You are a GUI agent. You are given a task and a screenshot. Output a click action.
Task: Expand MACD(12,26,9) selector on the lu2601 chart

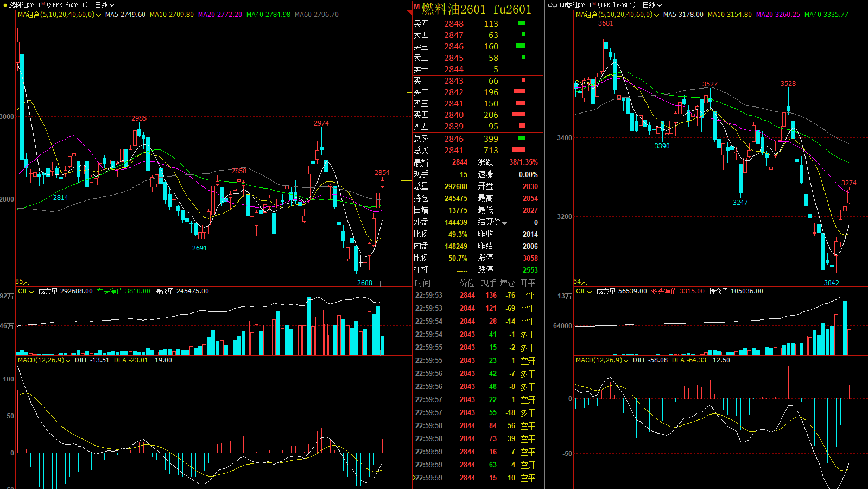coord(626,361)
